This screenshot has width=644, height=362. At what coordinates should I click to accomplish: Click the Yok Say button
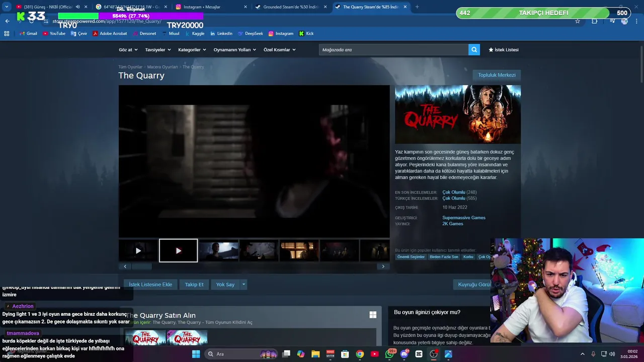point(225,285)
